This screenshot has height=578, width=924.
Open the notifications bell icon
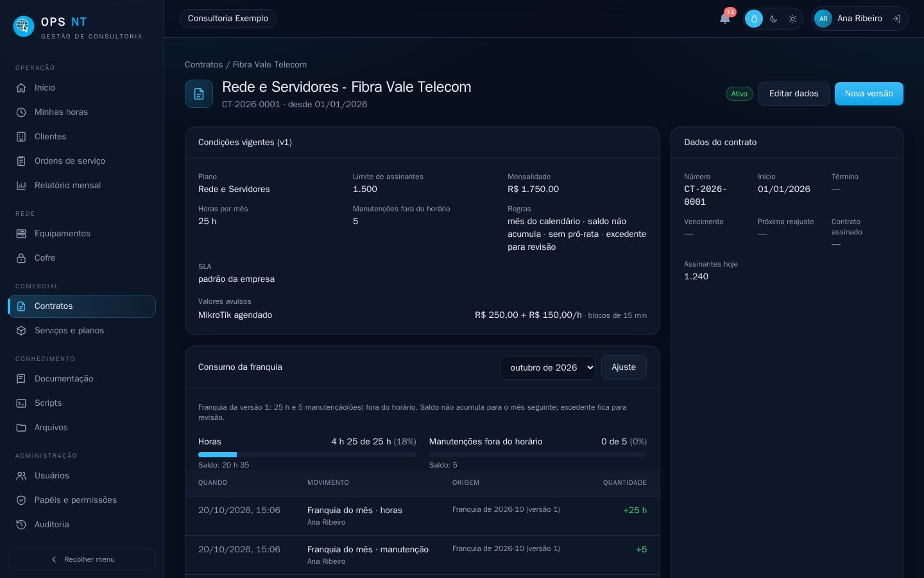[725, 19]
